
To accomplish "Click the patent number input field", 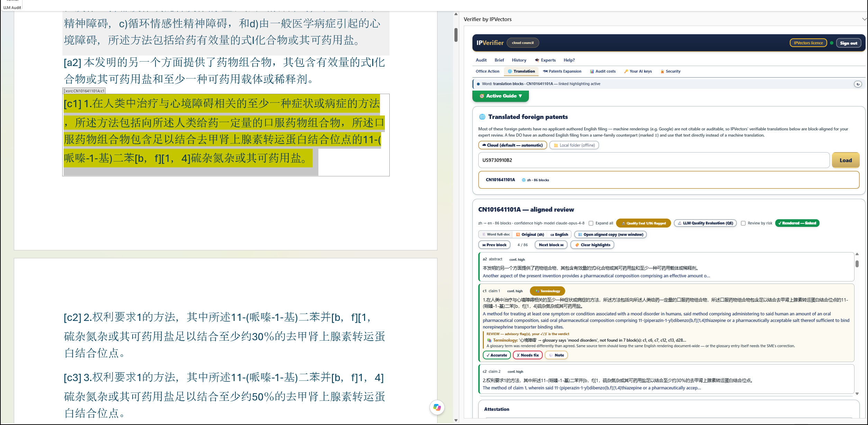I will (654, 160).
